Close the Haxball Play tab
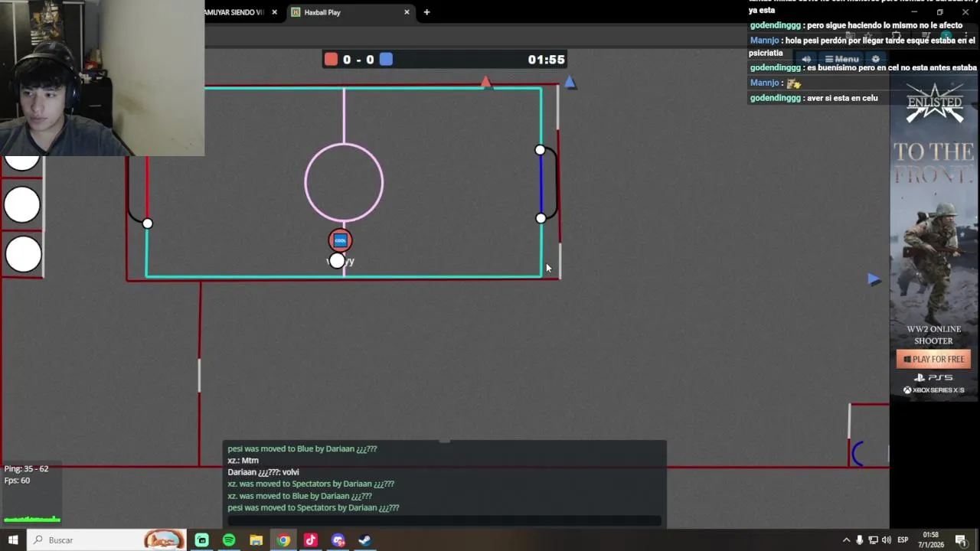The width and height of the screenshot is (980, 551). coord(407,12)
